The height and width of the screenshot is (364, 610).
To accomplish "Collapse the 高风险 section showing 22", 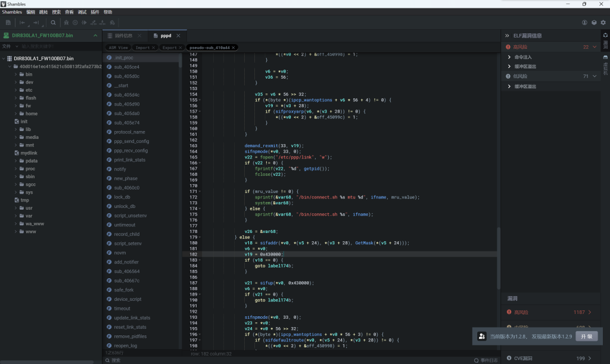I will click(594, 46).
